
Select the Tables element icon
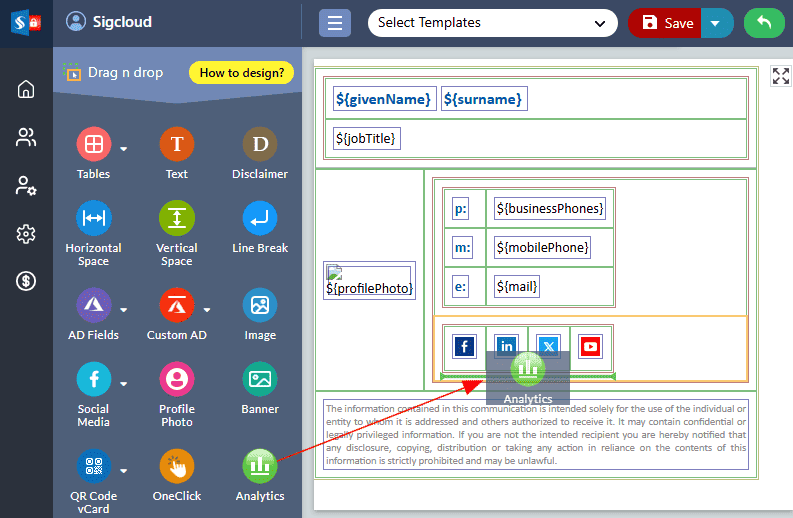point(93,146)
